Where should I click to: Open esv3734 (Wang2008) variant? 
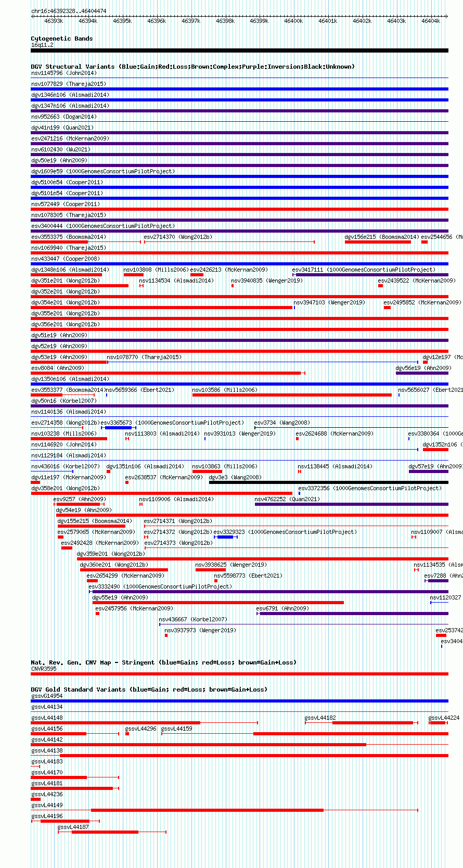click(282, 423)
